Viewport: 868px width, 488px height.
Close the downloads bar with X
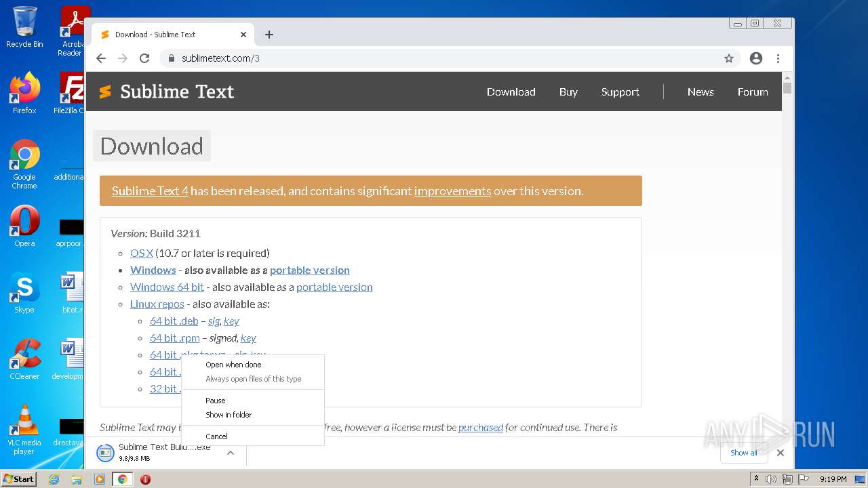(x=781, y=453)
